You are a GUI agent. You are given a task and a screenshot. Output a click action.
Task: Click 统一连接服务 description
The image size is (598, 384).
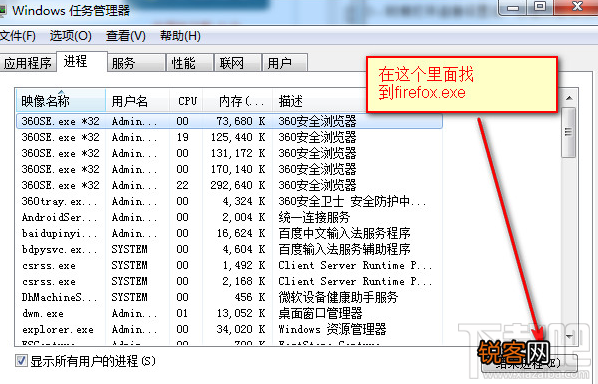pos(314,217)
